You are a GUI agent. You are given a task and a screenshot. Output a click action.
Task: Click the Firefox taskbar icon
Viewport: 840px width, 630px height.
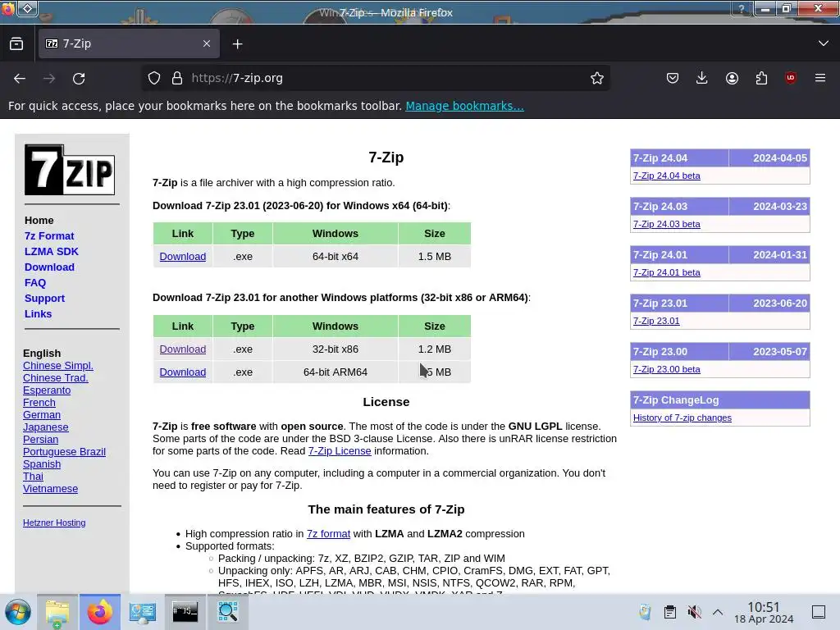(x=100, y=612)
